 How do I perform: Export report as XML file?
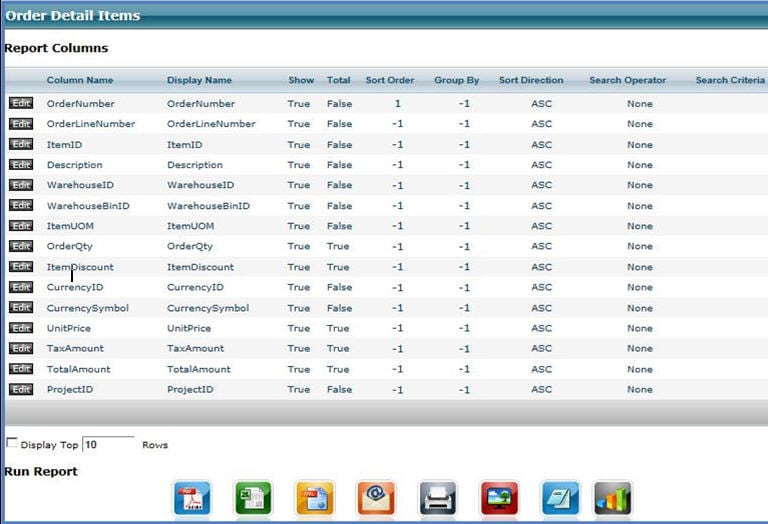tap(315, 498)
